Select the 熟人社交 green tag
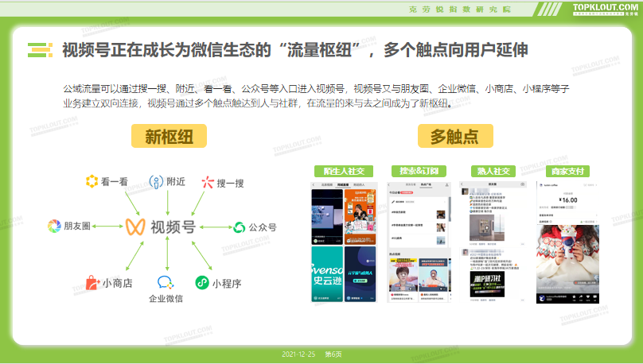Image resolution: width=643 pixels, height=364 pixels. tap(493, 171)
